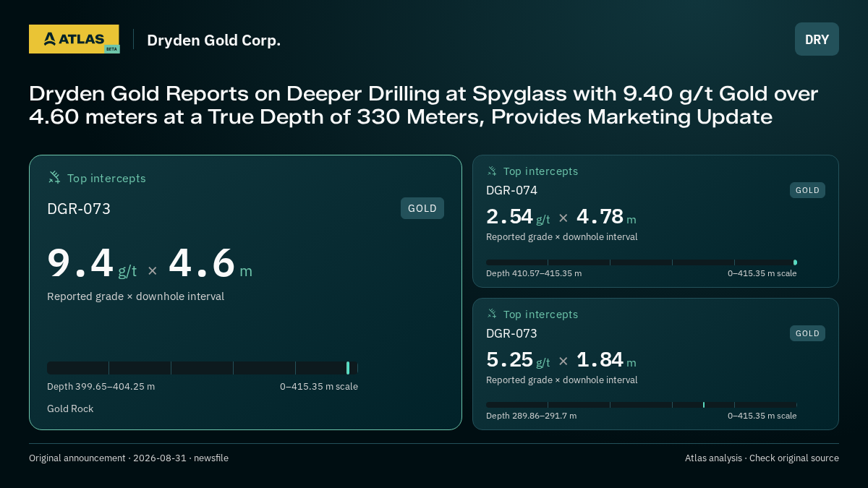868x488 pixels.
Task: Click the drill icon in the main intercept card
Action: tap(54, 177)
